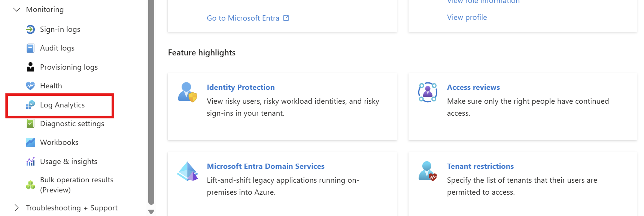Click the Sign-in logs icon
This screenshot has height=216, width=644.
tap(30, 29)
